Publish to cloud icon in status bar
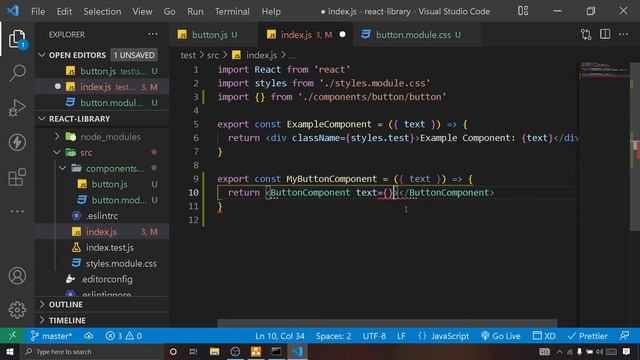The height and width of the screenshot is (360, 640). tap(89, 336)
